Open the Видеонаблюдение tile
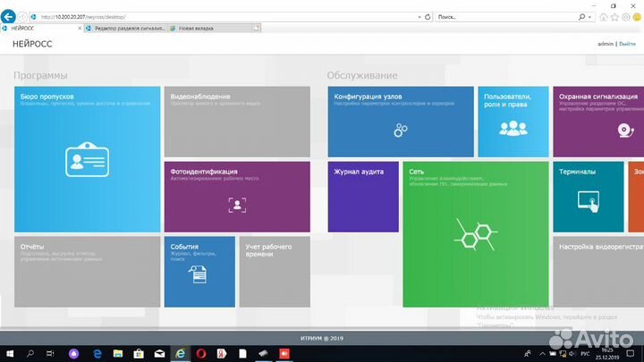 237,122
